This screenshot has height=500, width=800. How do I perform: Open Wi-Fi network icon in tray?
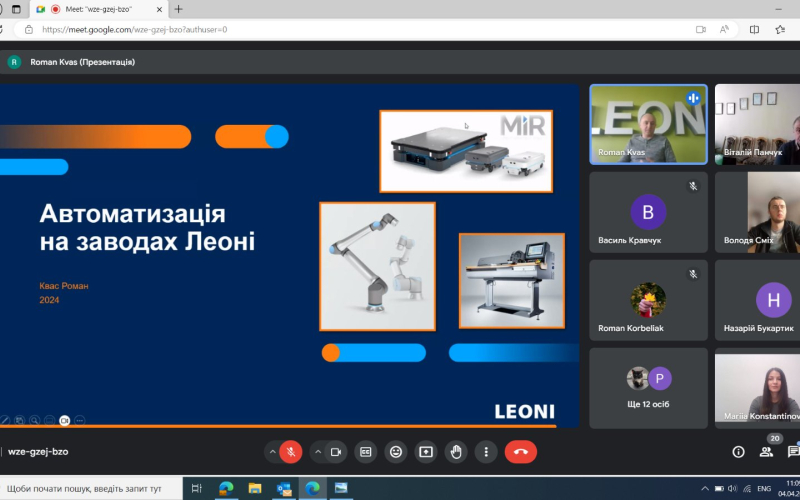[x=747, y=488]
